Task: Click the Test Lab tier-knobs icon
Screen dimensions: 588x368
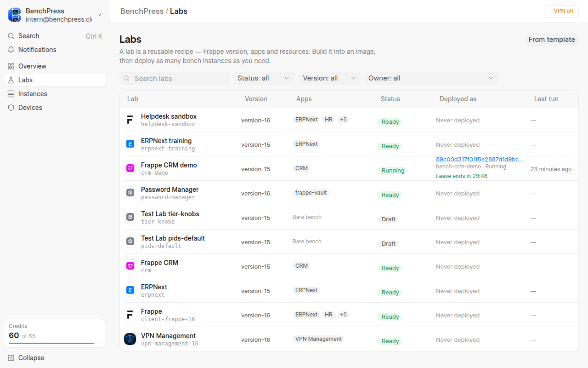Action: point(130,218)
